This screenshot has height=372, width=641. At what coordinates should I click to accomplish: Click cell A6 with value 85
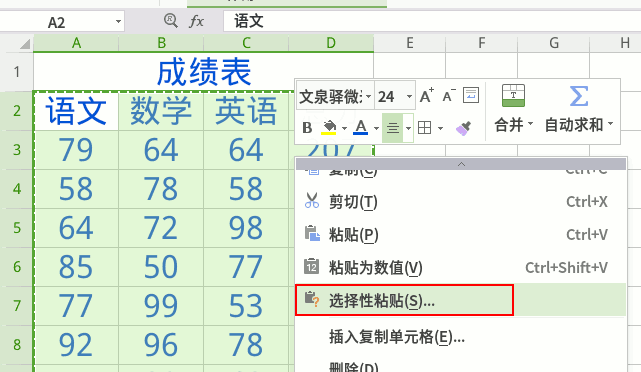pos(76,267)
